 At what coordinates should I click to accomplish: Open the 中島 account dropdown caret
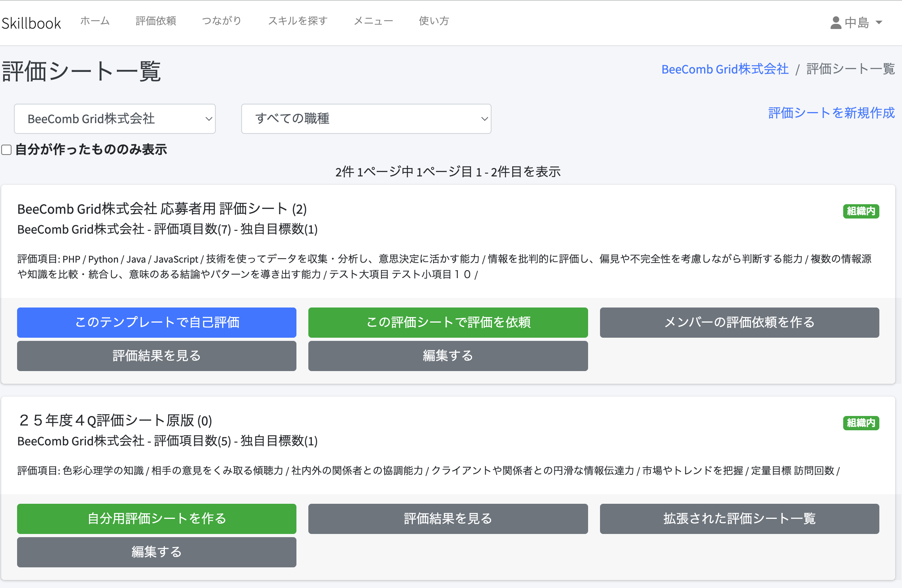click(x=879, y=23)
